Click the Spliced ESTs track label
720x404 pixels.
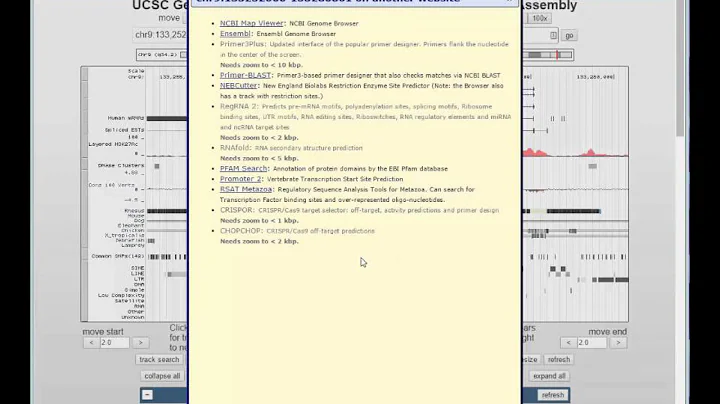124,130
